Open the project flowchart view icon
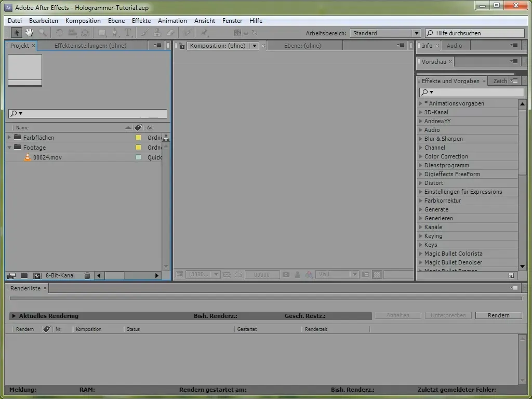 point(166,137)
